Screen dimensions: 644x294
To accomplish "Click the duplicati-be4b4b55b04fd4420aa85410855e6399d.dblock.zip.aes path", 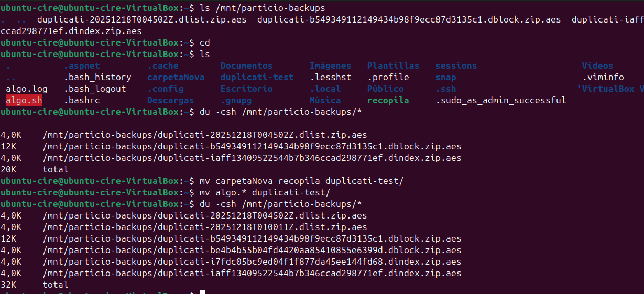I will click(252, 250).
